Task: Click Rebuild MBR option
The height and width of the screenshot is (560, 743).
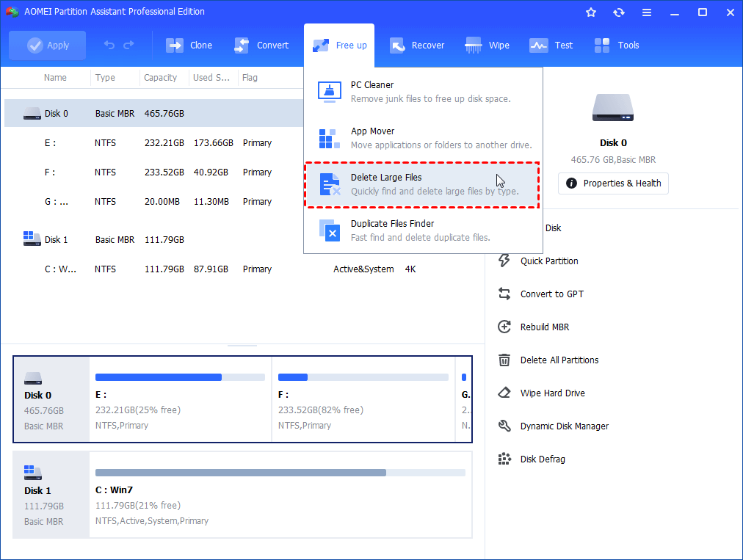Action: [545, 327]
